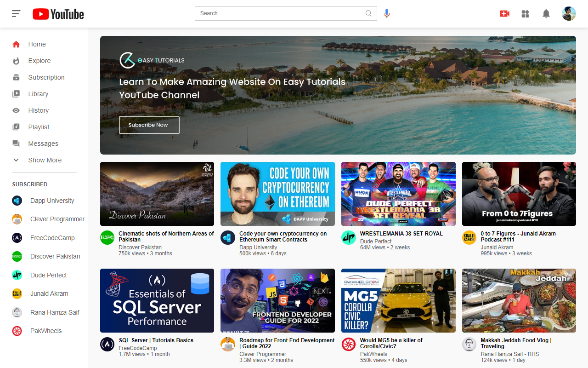Viewport: 588px width, 368px height.
Task: Click FreeCodeCamp channel icon in sidebar
Action: point(17,238)
